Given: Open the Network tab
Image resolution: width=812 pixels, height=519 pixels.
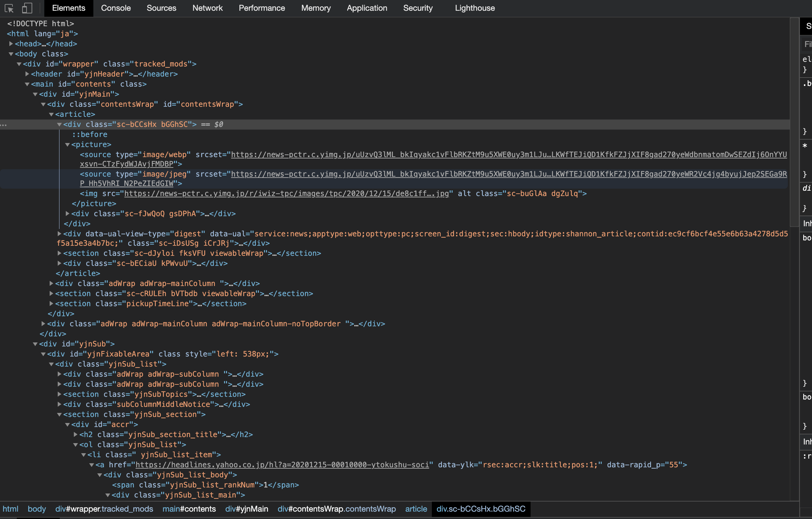Looking at the screenshot, I should point(208,8).
